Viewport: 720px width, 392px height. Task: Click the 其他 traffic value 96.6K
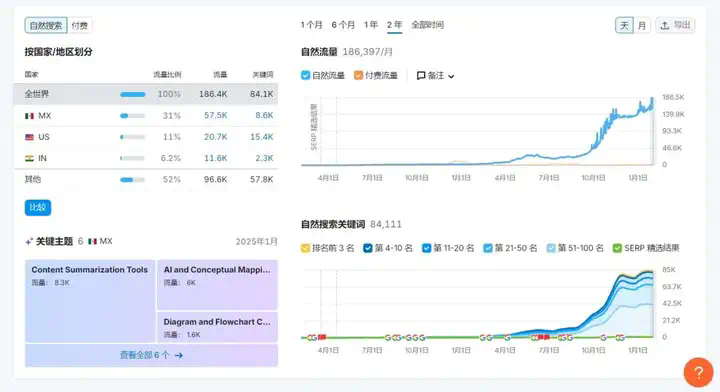[x=215, y=179]
